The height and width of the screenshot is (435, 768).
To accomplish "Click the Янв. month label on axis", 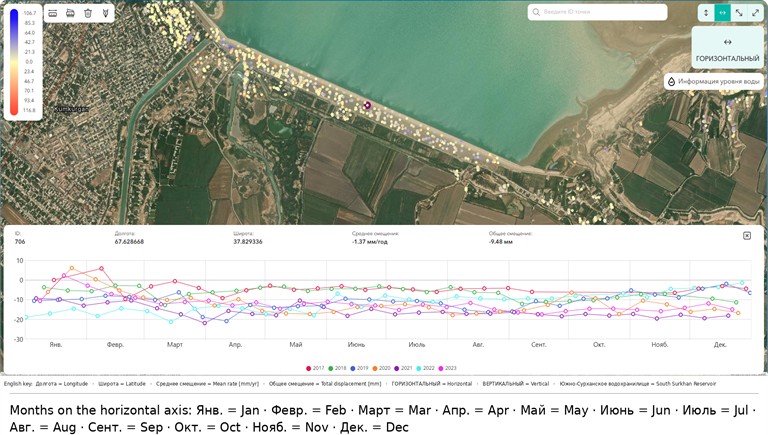I will tap(56, 344).
